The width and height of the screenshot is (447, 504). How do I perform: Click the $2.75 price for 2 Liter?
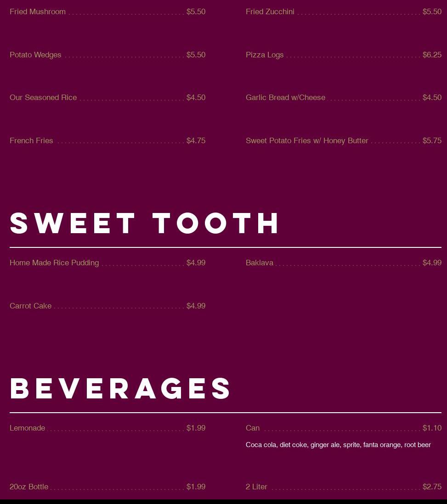(432, 487)
